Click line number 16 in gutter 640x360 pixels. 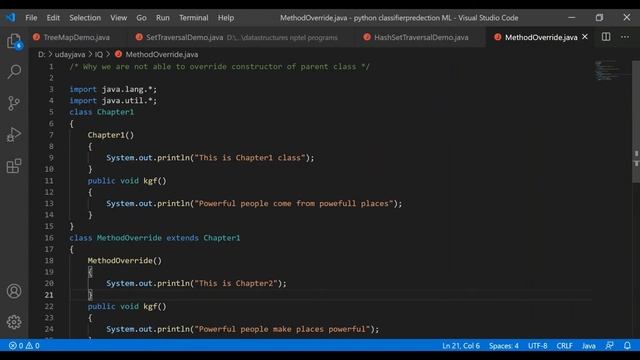(x=49, y=238)
